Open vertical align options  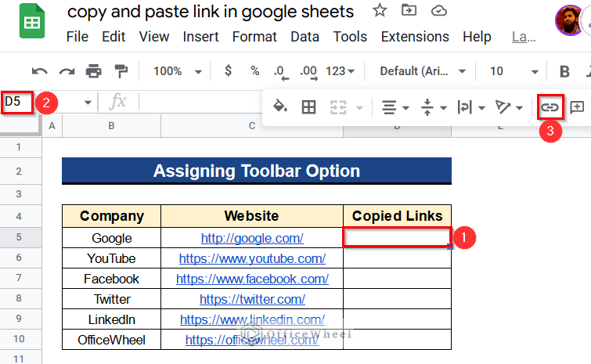tap(434, 108)
